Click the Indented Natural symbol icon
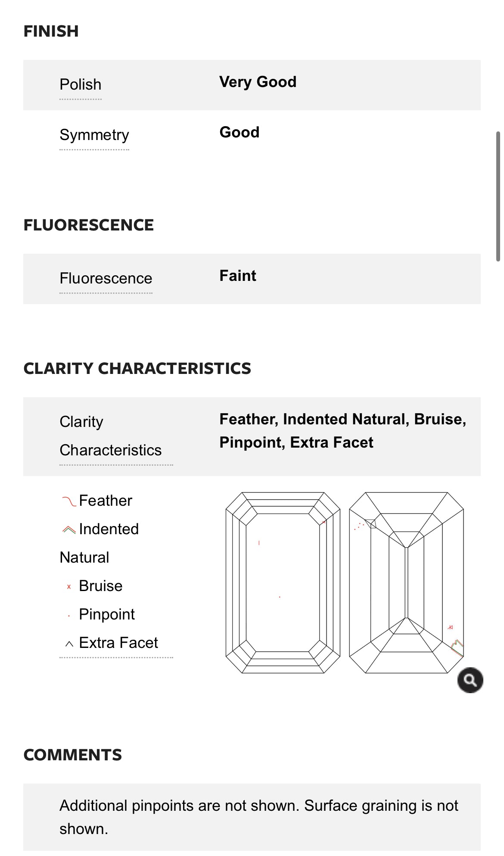Screen dimensions: 504x856 point(68,528)
